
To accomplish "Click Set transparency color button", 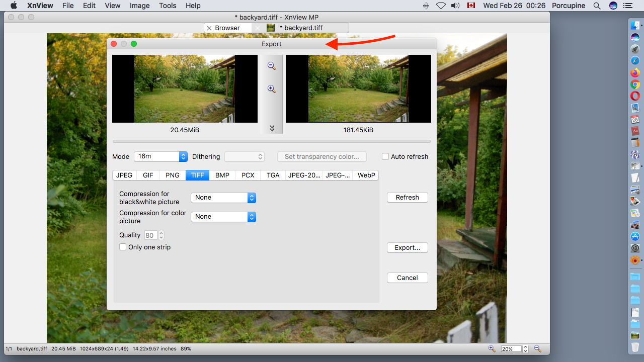I will tap(322, 156).
